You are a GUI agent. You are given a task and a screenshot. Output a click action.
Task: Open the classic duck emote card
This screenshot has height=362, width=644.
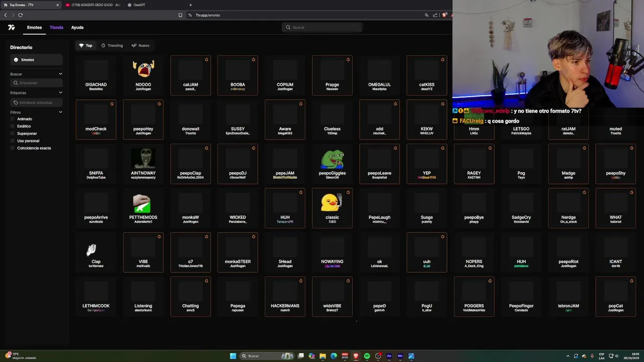332,208
